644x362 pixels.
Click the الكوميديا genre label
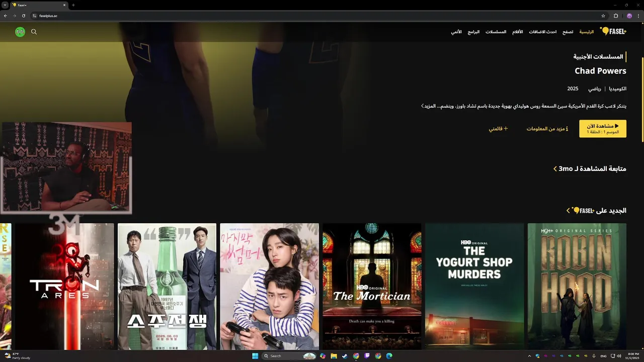tap(617, 88)
